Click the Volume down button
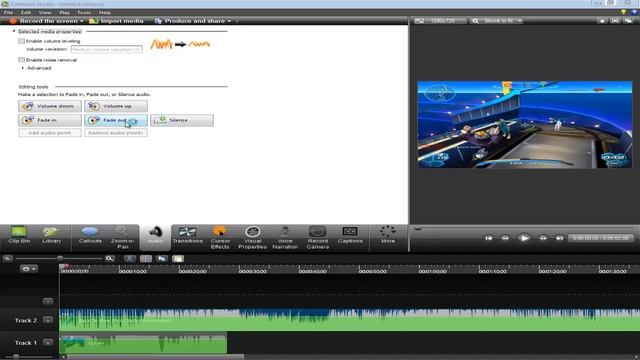 pyautogui.click(x=50, y=106)
